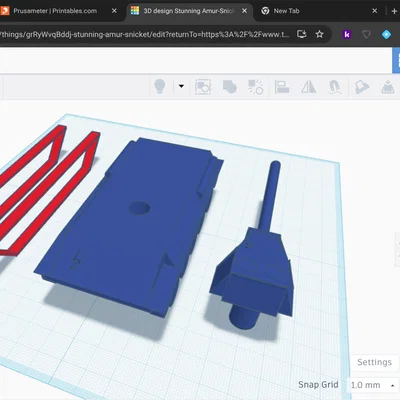Image resolution: width=400 pixels, height=400 pixels.
Task: Click the Align tool icon
Action: (282, 87)
